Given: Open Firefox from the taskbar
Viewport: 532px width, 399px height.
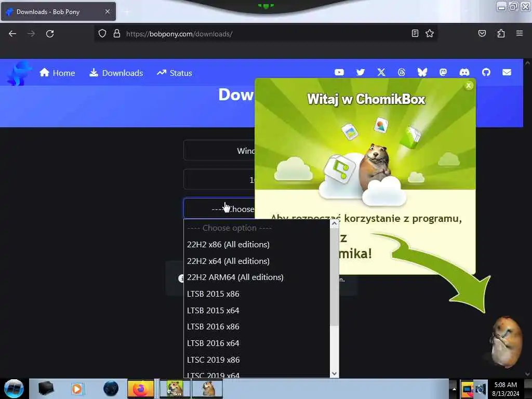Looking at the screenshot, I should (x=140, y=389).
